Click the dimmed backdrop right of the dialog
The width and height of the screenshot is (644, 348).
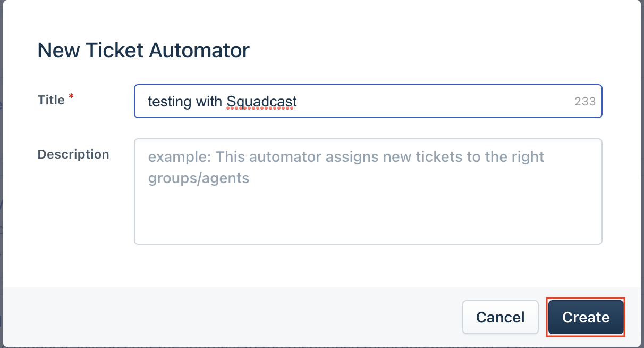(642, 160)
